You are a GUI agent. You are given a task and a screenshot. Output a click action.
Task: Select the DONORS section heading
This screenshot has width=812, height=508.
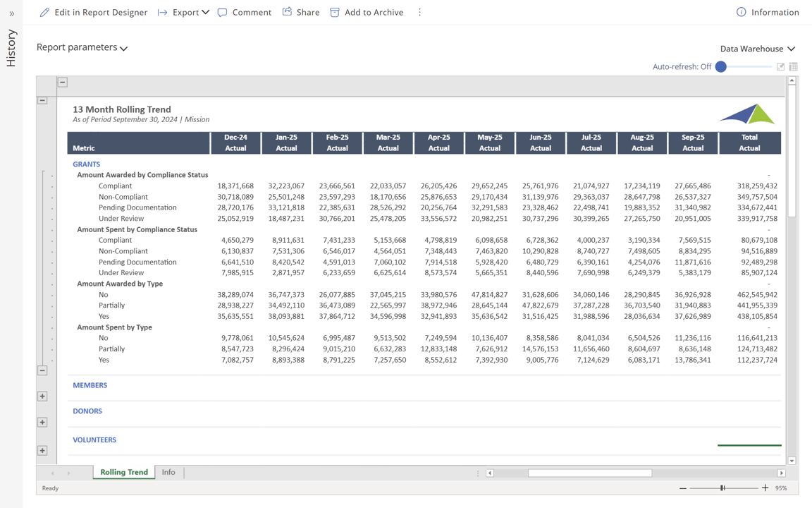click(x=87, y=411)
